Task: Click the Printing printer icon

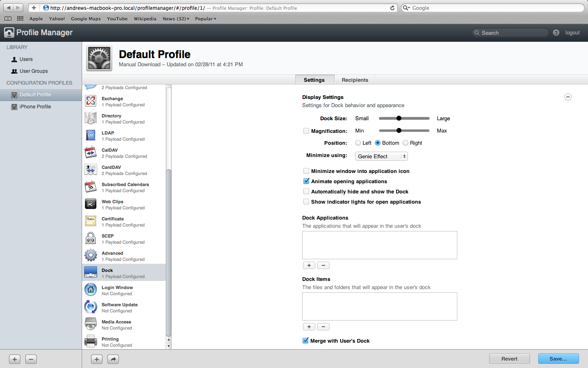Action: coord(91,341)
